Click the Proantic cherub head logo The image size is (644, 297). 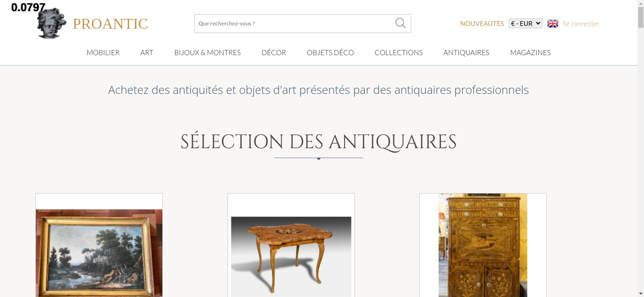pyautogui.click(x=52, y=23)
